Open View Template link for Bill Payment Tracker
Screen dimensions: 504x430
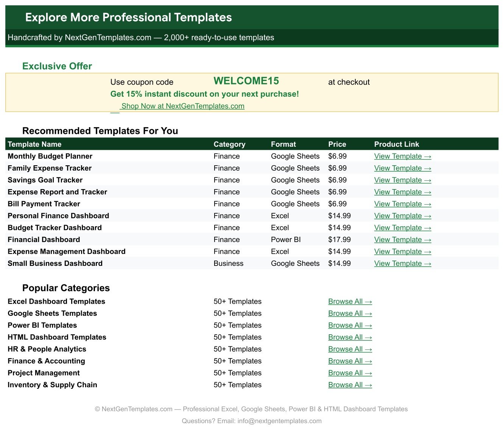(x=403, y=204)
